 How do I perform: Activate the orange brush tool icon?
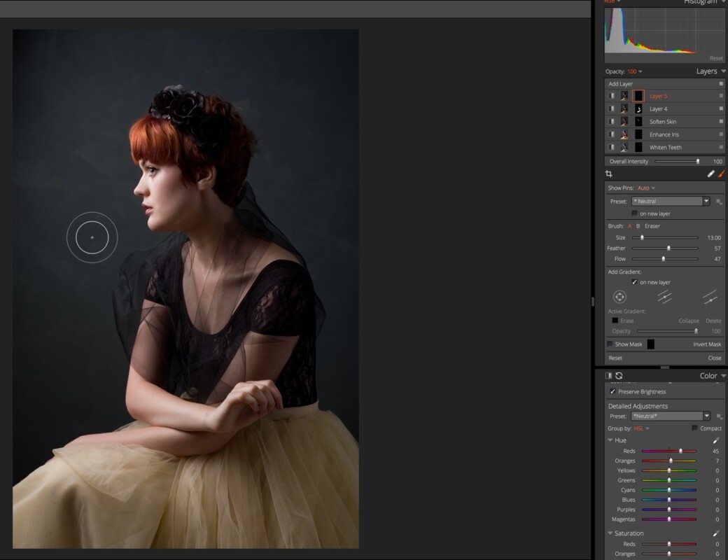(722, 174)
